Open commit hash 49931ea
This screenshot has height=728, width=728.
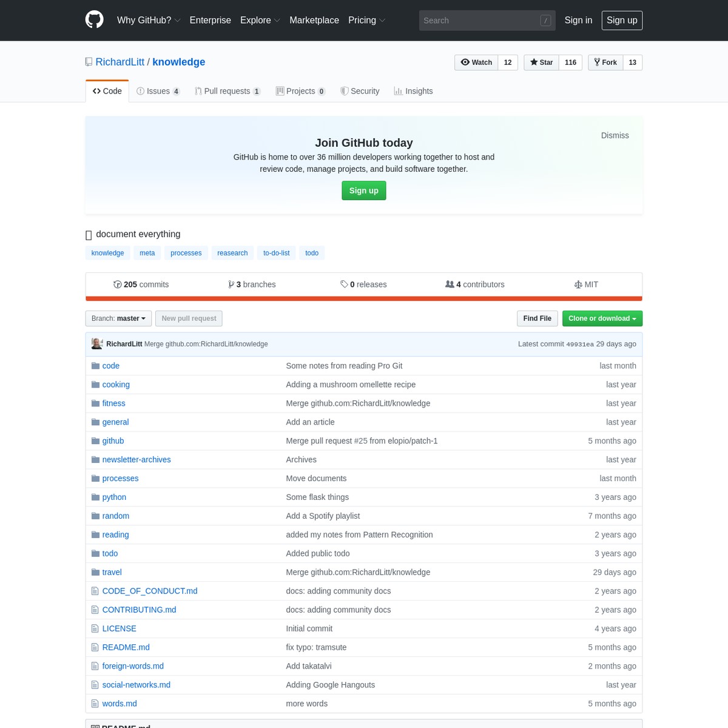pyautogui.click(x=580, y=344)
